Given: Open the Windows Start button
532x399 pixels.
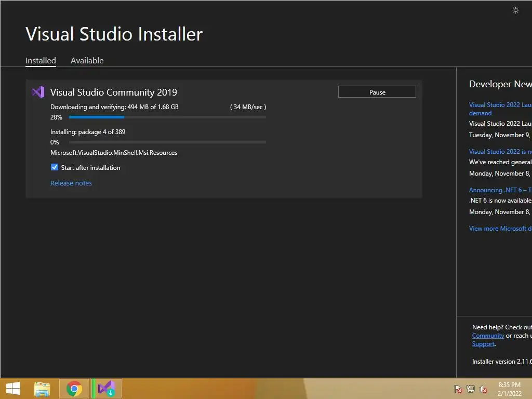Looking at the screenshot, I should click(13, 389).
